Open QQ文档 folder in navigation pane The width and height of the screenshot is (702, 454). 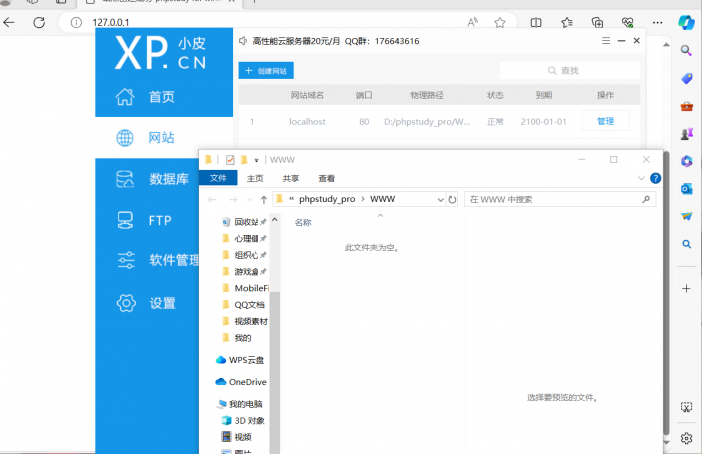tap(244, 305)
